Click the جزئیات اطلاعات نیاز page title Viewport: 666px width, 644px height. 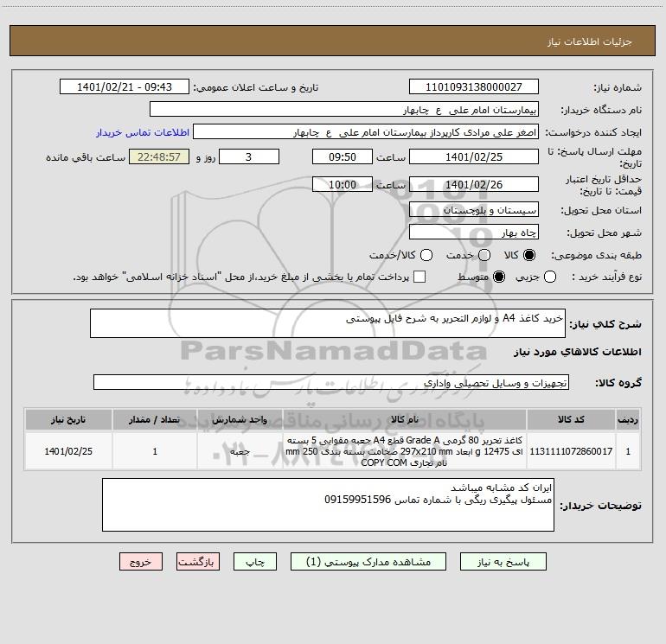pyautogui.click(x=589, y=41)
